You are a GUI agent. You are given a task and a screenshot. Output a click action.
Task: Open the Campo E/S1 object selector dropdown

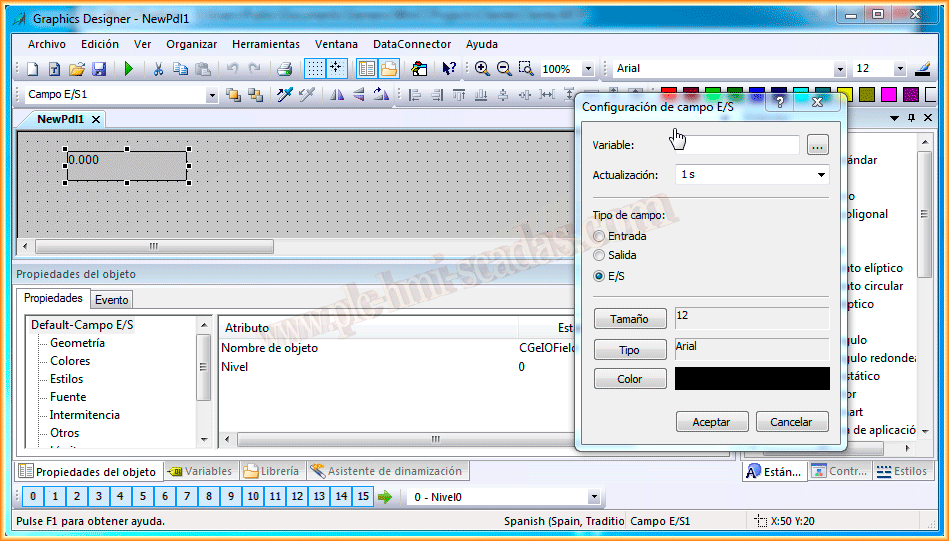211,95
